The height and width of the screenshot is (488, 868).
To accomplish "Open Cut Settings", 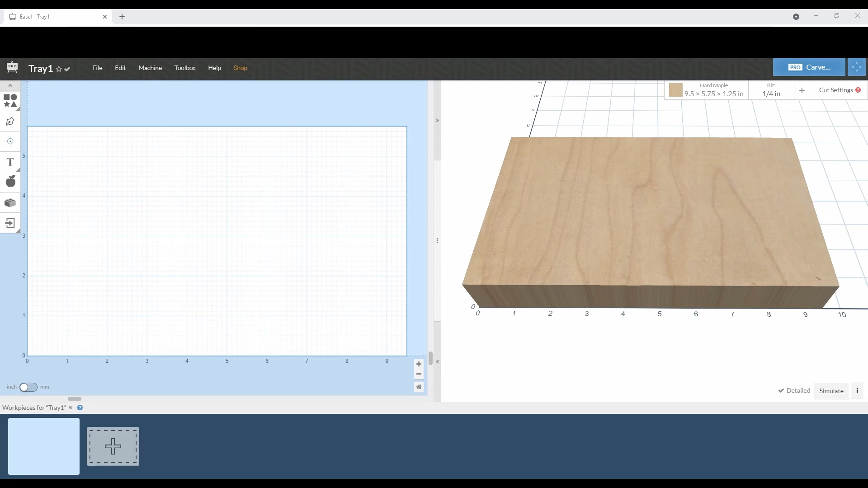I will (837, 90).
